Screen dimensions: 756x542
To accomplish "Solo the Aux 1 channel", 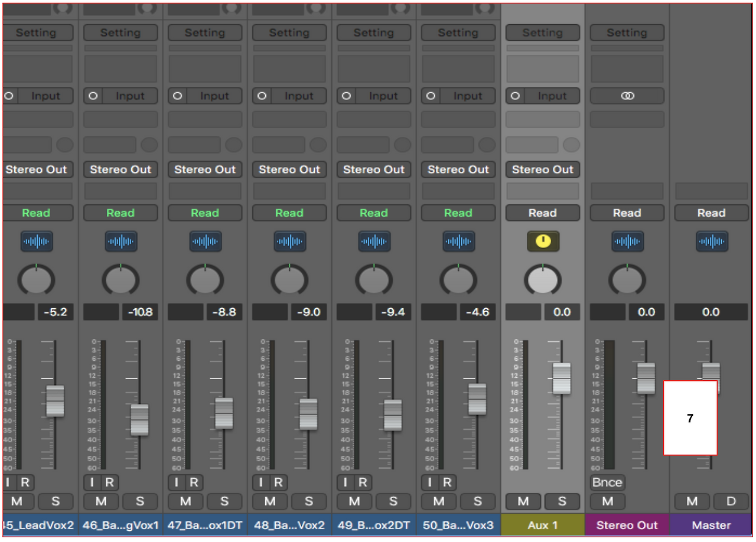I will tap(562, 501).
